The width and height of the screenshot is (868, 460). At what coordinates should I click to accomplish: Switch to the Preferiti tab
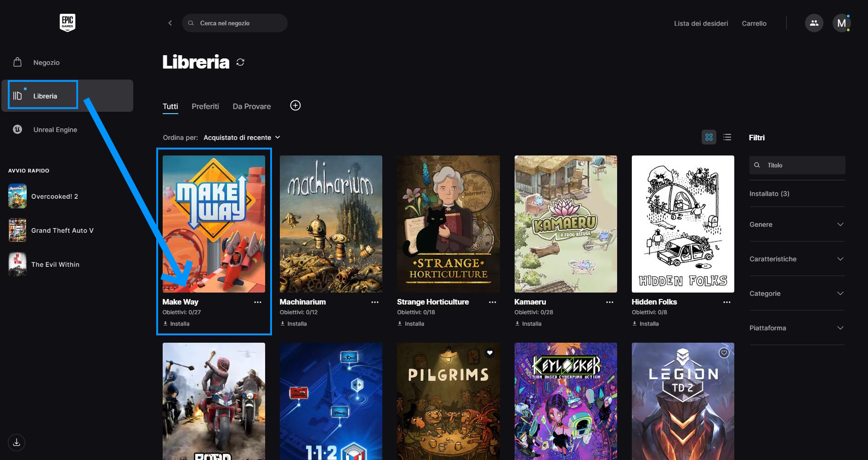pyautogui.click(x=205, y=106)
